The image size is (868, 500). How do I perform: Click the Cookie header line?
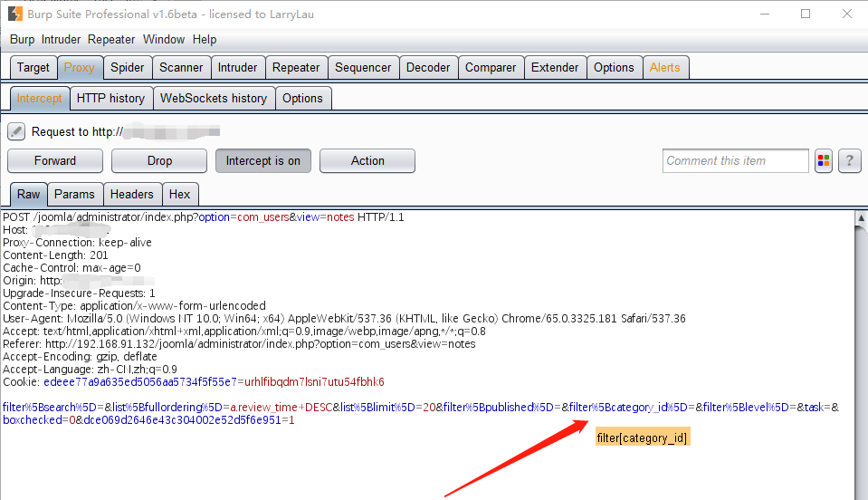pos(193,382)
